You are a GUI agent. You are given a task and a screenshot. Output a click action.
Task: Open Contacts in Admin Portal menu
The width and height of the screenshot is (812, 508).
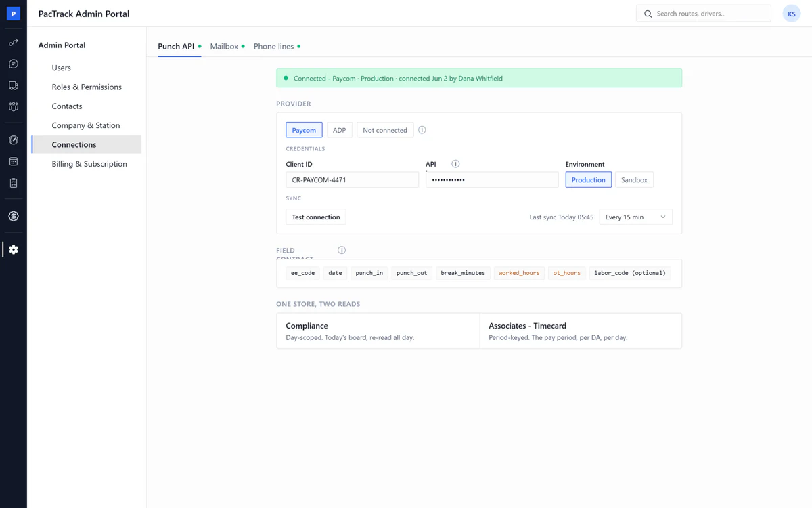[87, 106]
